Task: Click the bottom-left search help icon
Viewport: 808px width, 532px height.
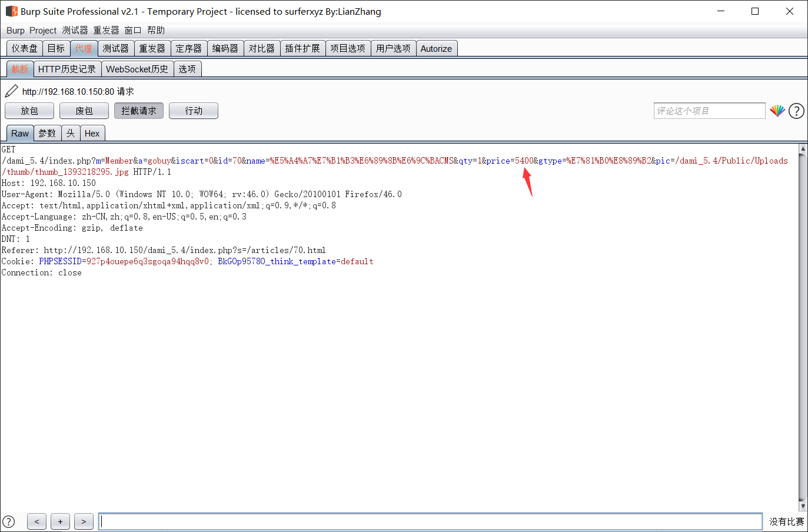Action: coord(9,521)
